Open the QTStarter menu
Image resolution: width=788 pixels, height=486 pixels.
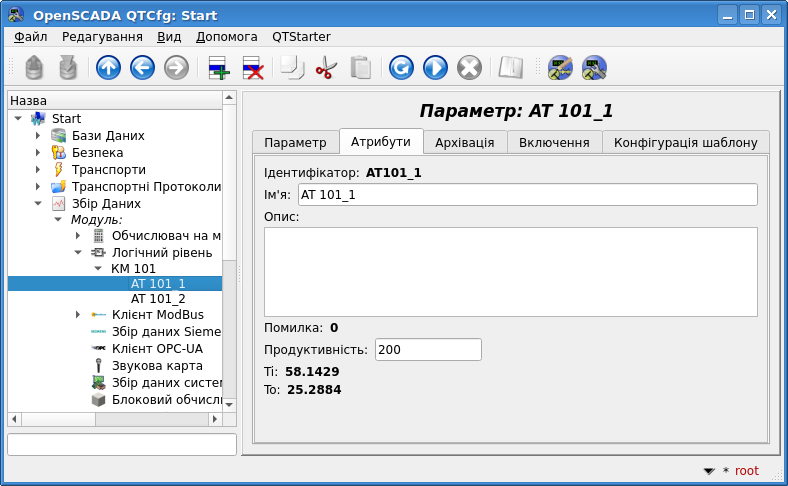pyautogui.click(x=301, y=37)
